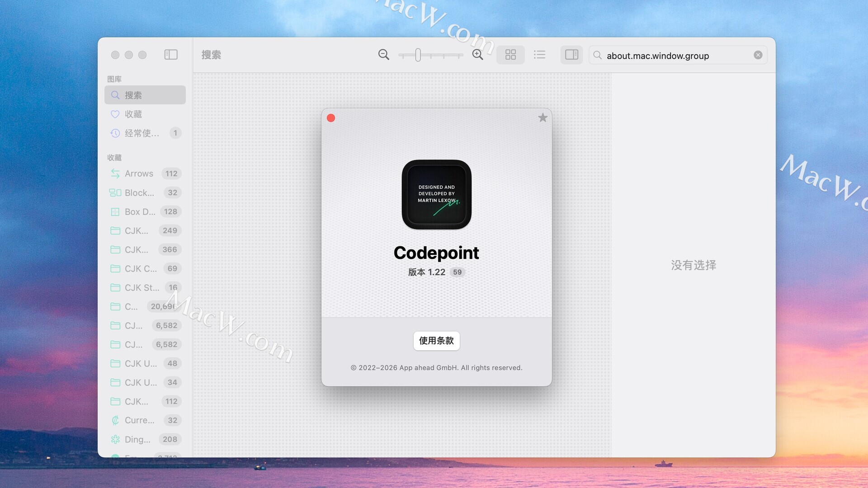The height and width of the screenshot is (488, 868).
Task: Open the Box Drawing collection icon
Action: (115, 212)
